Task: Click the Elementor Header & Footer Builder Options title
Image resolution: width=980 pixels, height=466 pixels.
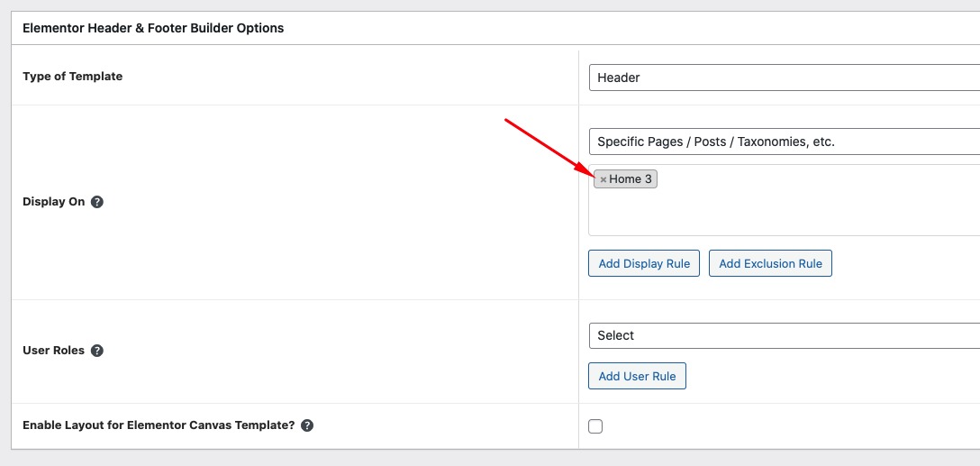Action: point(153,28)
